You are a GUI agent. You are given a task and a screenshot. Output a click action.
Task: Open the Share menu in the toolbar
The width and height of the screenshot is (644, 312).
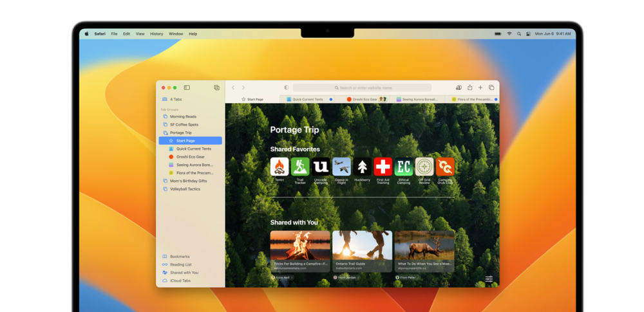[x=470, y=87]
